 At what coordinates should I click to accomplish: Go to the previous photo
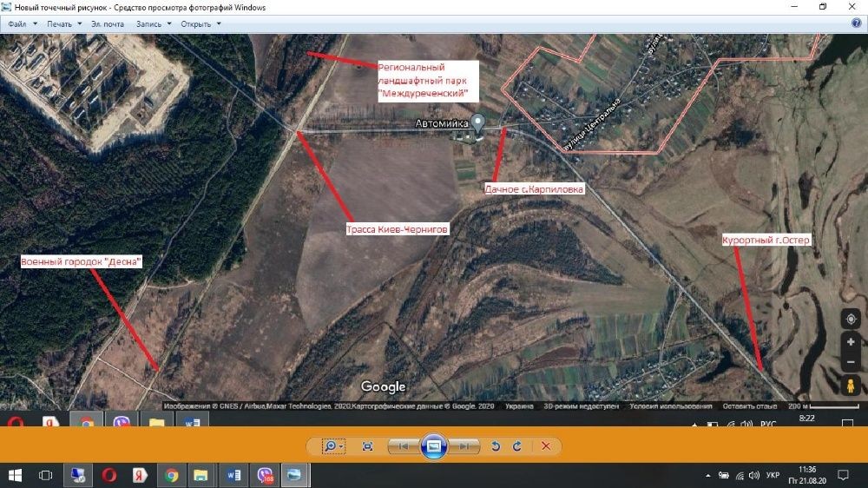404,446
